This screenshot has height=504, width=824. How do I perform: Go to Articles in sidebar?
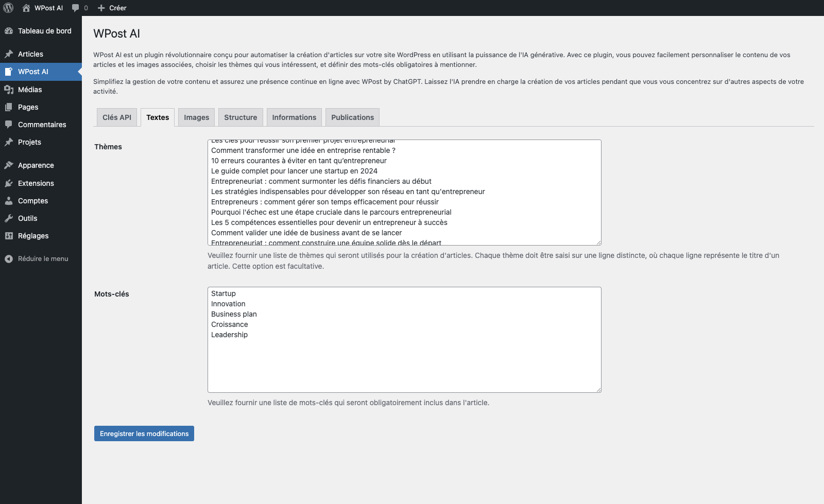click(41, 54)
